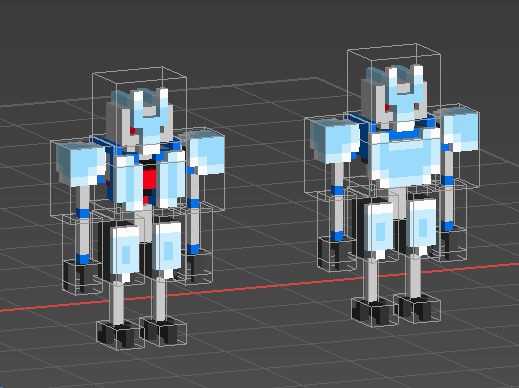Select left robot's open chest door, viewer's right
Viewport: 519px width, 388px height.
pos(171,178)
